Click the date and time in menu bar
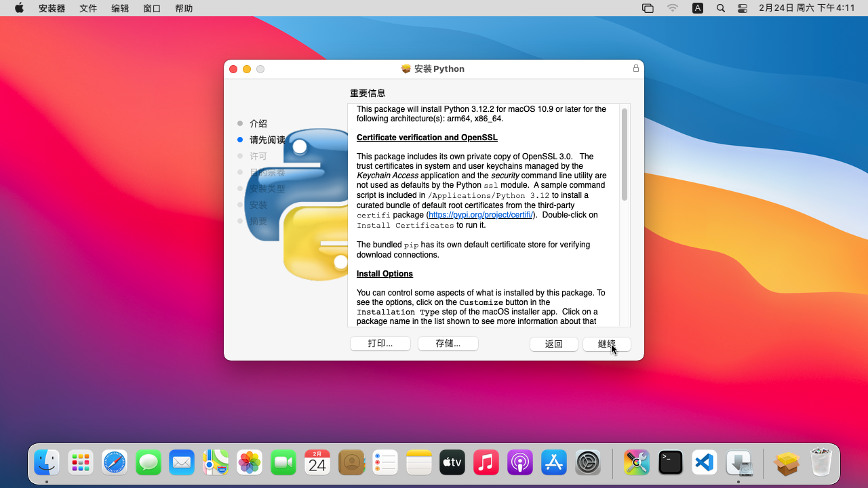This screenshot has height=488, width=868. [807, 8]
